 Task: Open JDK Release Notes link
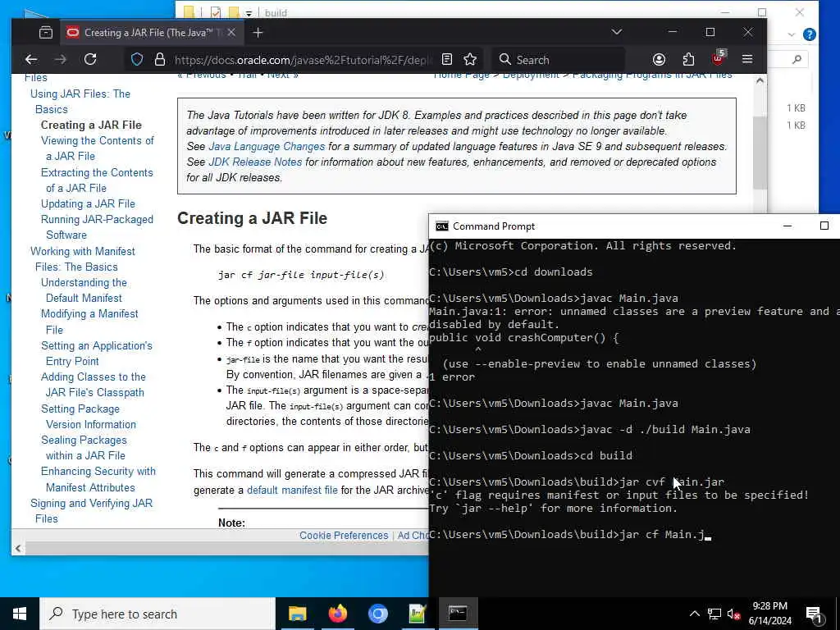pyautogui.click(x=255, y=162)
